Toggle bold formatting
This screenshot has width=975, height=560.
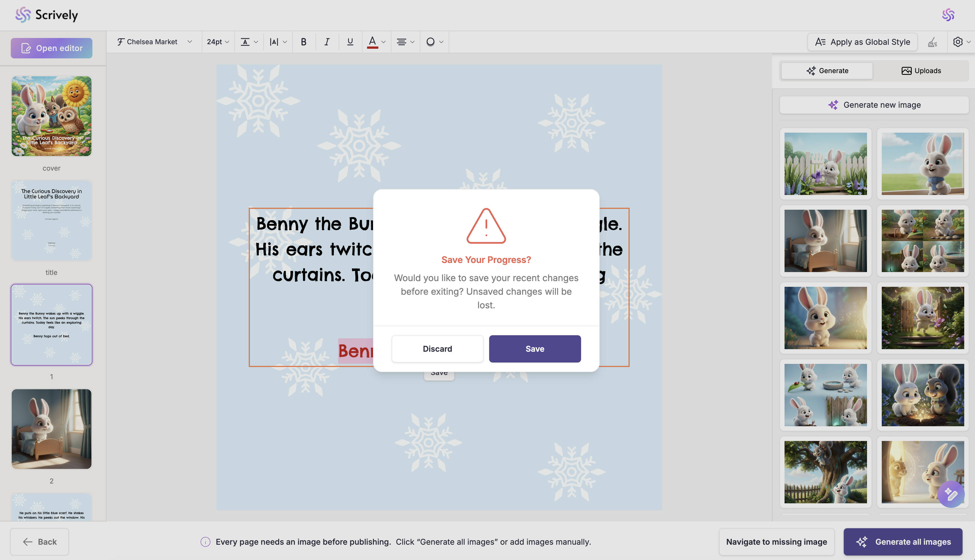[304, 42]
